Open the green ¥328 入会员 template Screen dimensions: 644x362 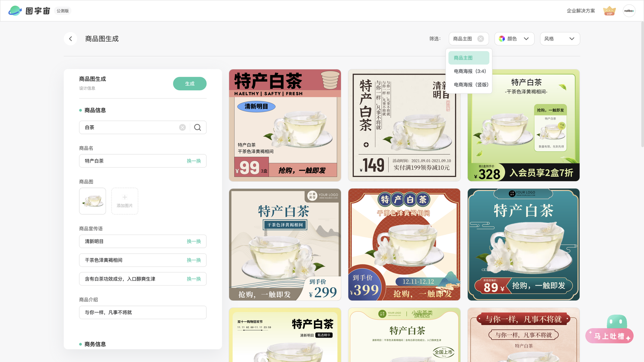click(523, 125)
